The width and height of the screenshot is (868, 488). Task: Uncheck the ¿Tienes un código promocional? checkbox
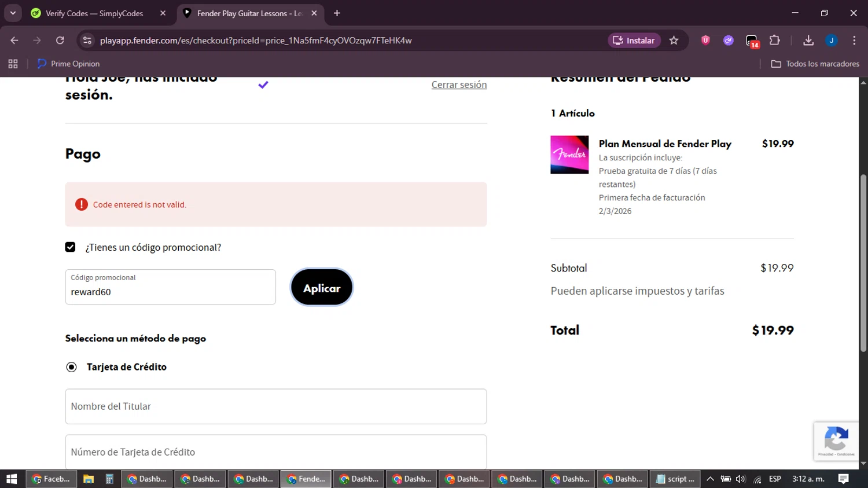[70, 247]
